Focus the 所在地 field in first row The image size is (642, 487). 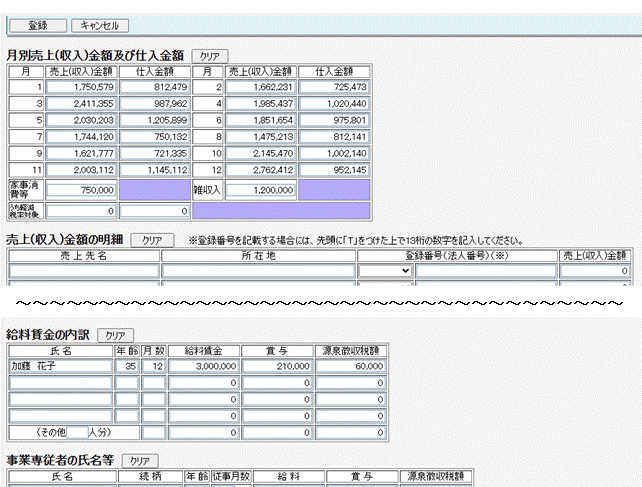(x=258, y=271)
